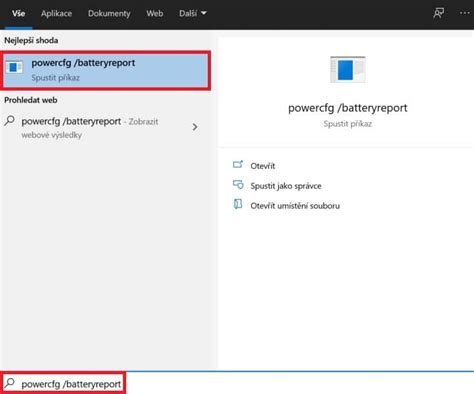Viewport: 474px width, 394px height.
Task: Switch to the Dokumenty tab
Action: [x=109, y=13]
